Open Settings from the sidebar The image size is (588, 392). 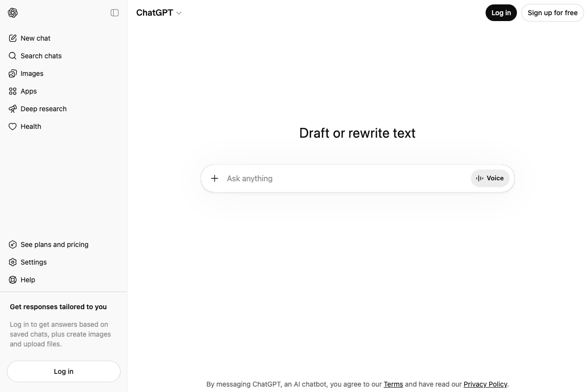[x=64, y=262]
